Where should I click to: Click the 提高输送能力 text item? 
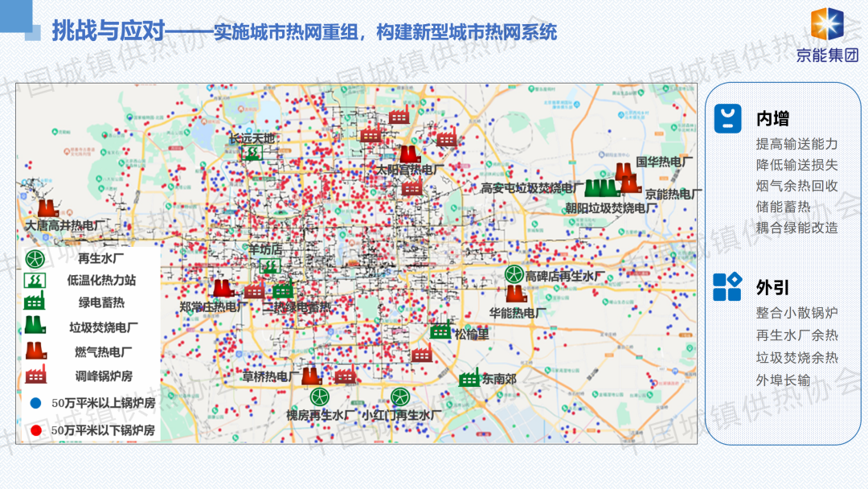[796, 144]
